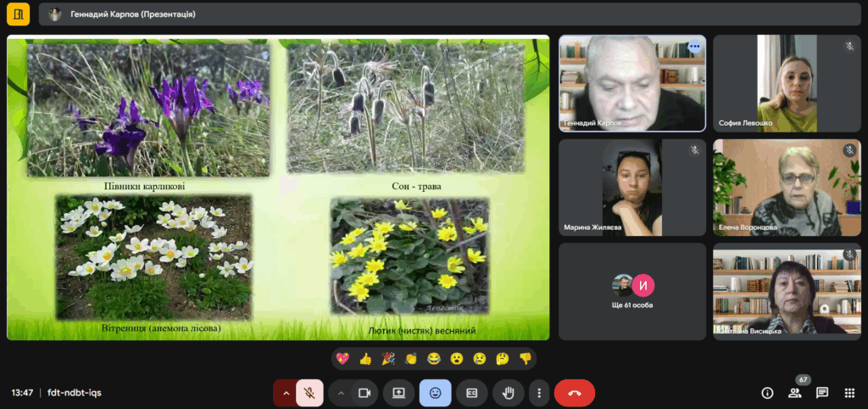Raise your hand in the meeting
Screen dimensions: 868x409
(x=509, y=393)
